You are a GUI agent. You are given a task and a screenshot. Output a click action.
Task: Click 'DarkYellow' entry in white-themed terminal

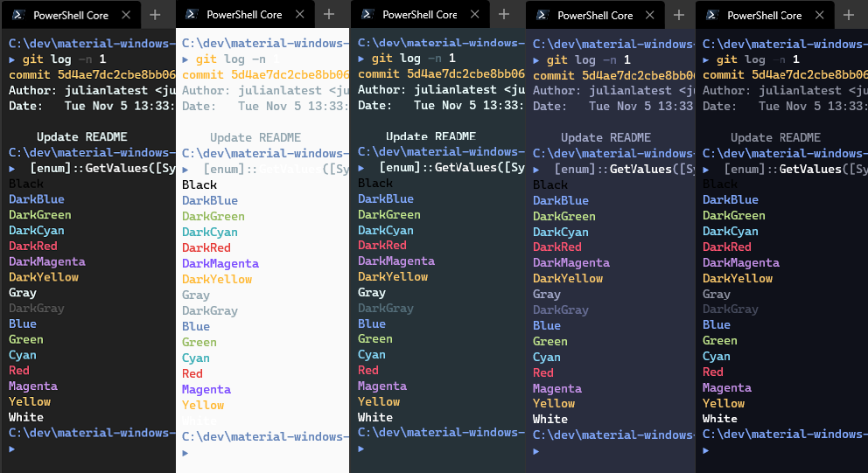point(217,280)
